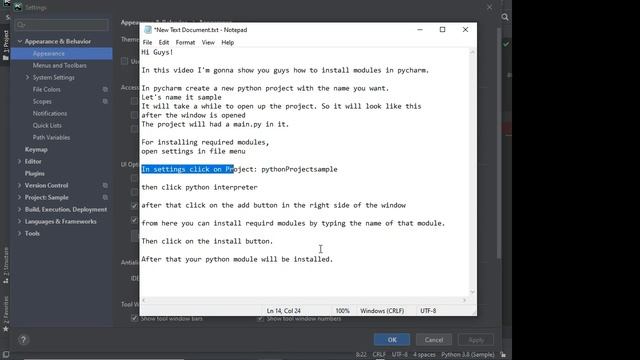Click Cancel in the Settings dialog
This screenshot has height=360, width=640.
coord(433,340)
